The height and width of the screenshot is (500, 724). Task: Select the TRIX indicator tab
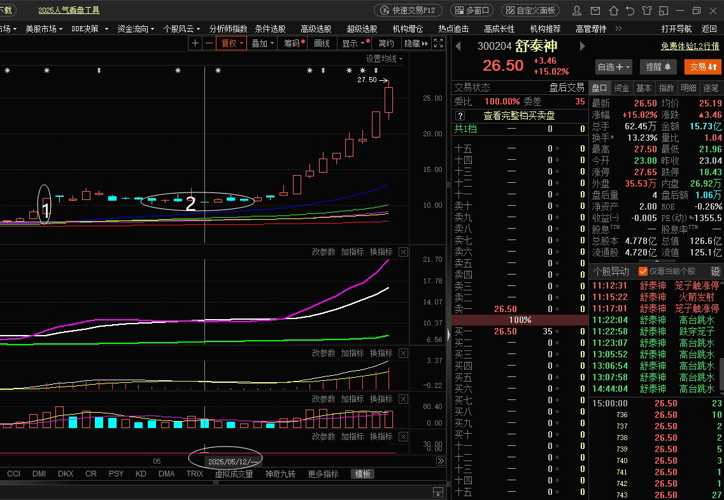194,474
